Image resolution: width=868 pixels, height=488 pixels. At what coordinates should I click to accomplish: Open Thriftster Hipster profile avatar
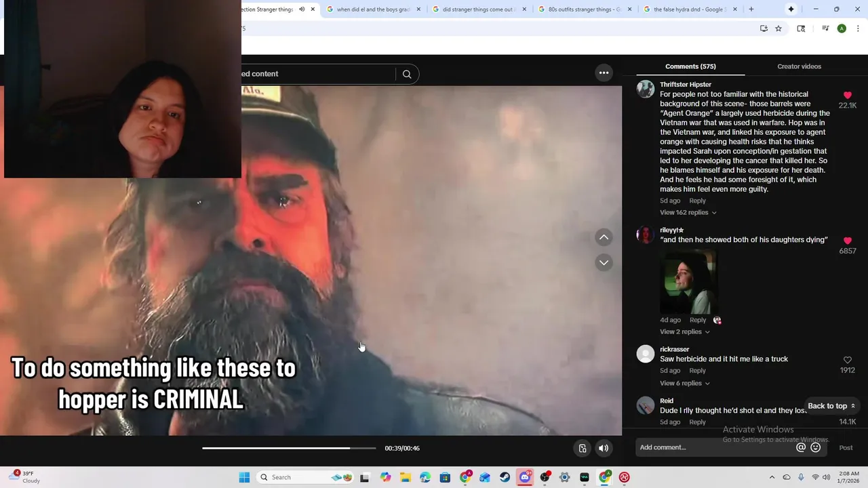pos(646,89)
